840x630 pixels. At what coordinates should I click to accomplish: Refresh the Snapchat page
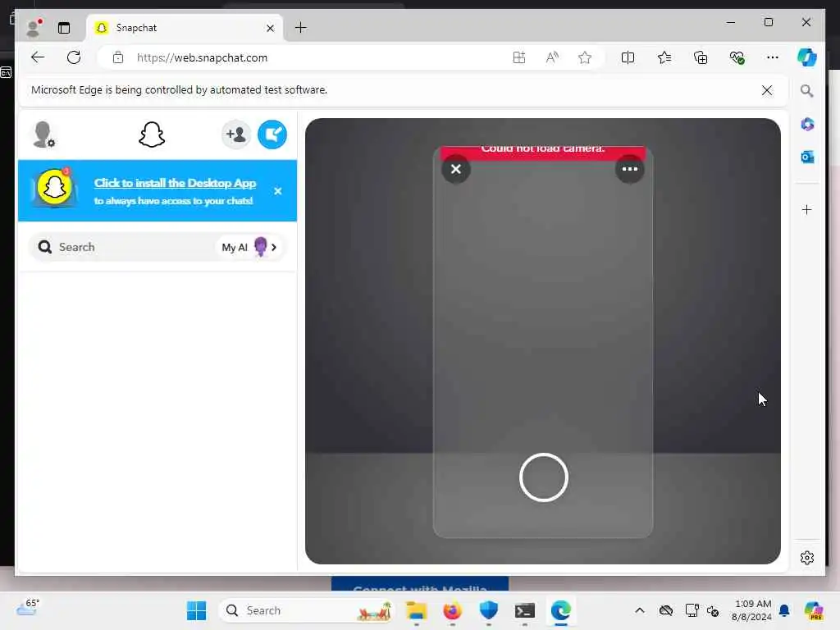pos(74,57)
